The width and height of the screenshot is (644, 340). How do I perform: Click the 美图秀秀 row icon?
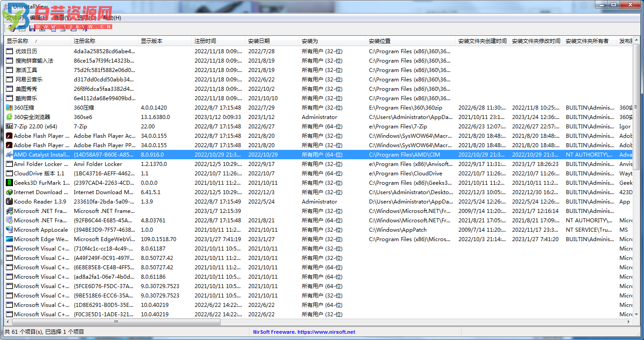coord(9,89)
